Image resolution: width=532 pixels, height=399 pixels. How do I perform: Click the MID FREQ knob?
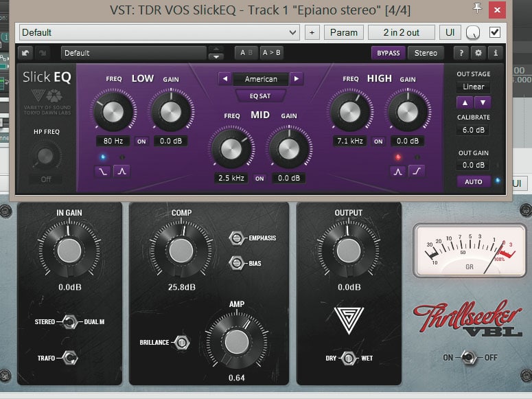(231, 149)
